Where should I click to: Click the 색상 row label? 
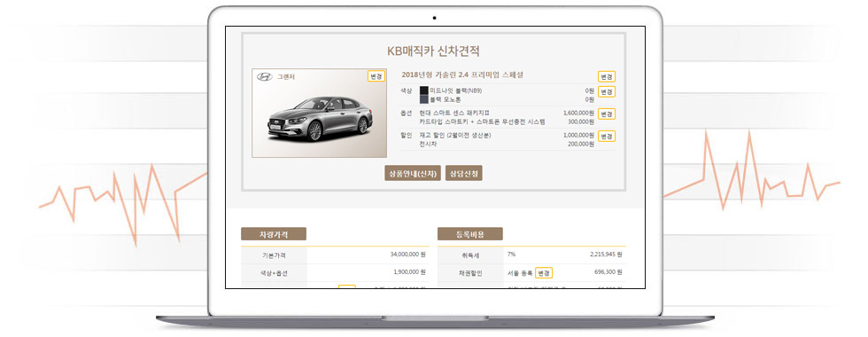(x=407, y=90)
